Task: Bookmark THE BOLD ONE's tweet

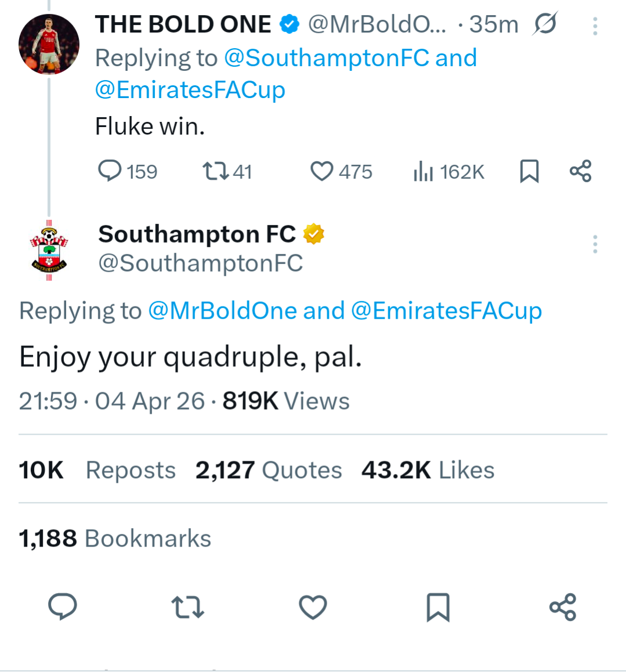Action: tap(529, 171)
